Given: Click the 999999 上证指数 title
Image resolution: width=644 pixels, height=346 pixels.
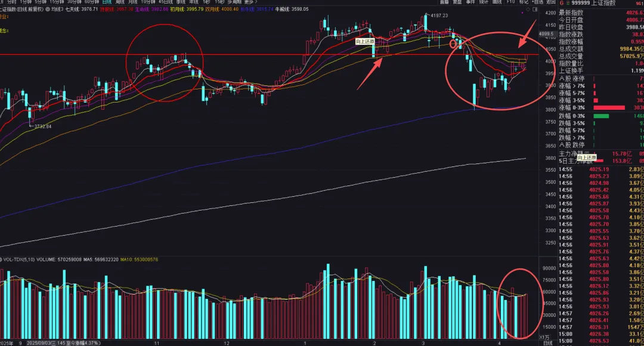Looking at the screenshot, I should (593, 3).
